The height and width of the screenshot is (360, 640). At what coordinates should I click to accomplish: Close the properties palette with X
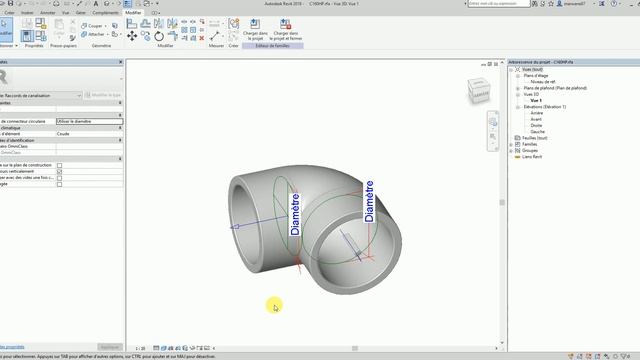[x=120, y=62]
